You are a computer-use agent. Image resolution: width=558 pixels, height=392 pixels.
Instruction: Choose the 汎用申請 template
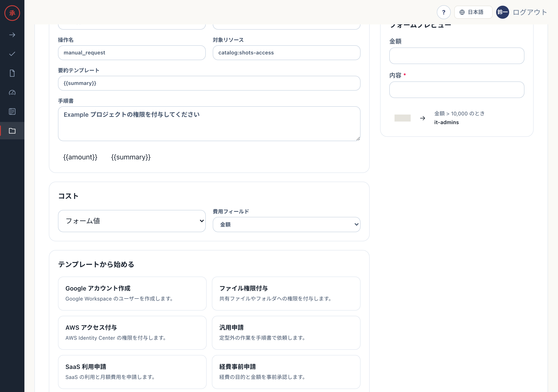coord(286,333)
